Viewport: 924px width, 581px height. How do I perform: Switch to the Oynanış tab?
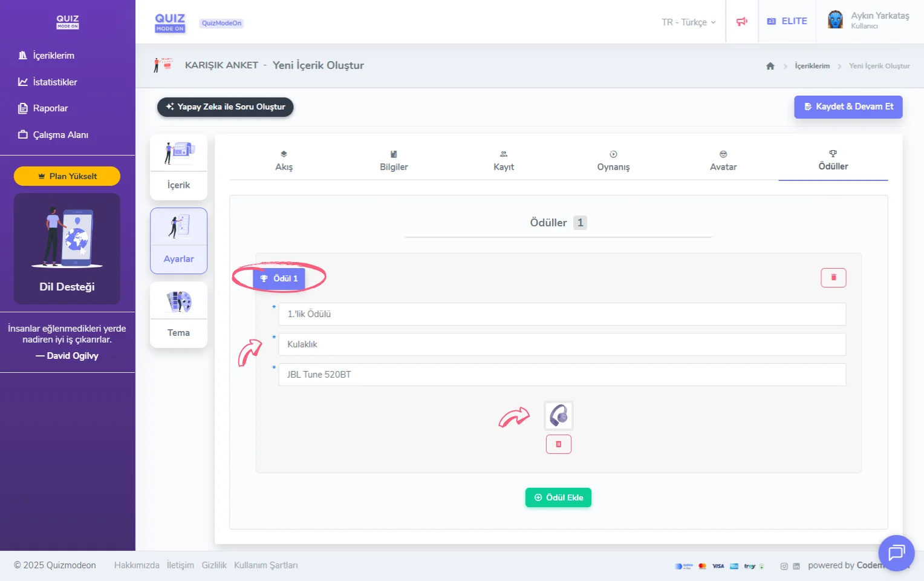coord(613,161)
